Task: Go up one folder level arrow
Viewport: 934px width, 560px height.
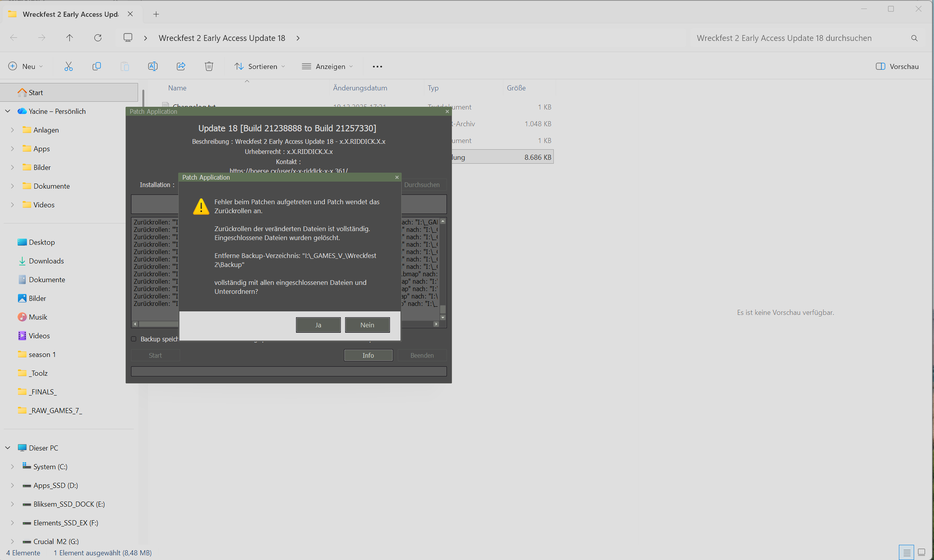Action: click(69, 38)
